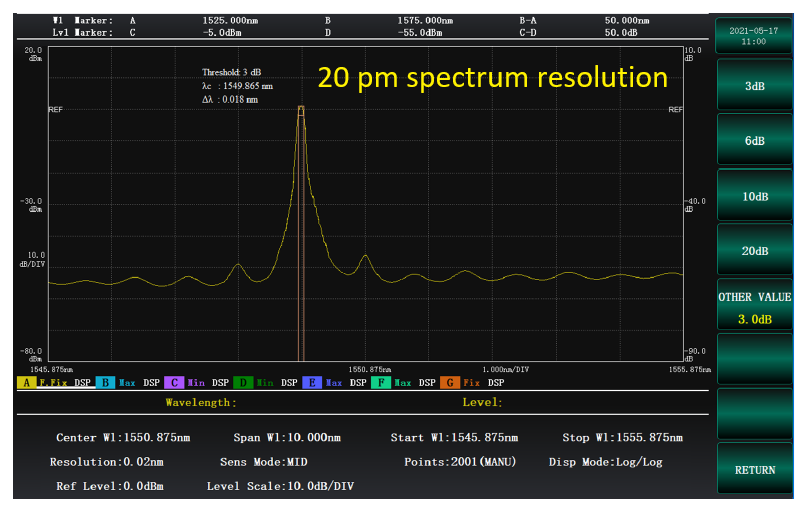
Task: Select trace B blue indicator
Action: 104,383
